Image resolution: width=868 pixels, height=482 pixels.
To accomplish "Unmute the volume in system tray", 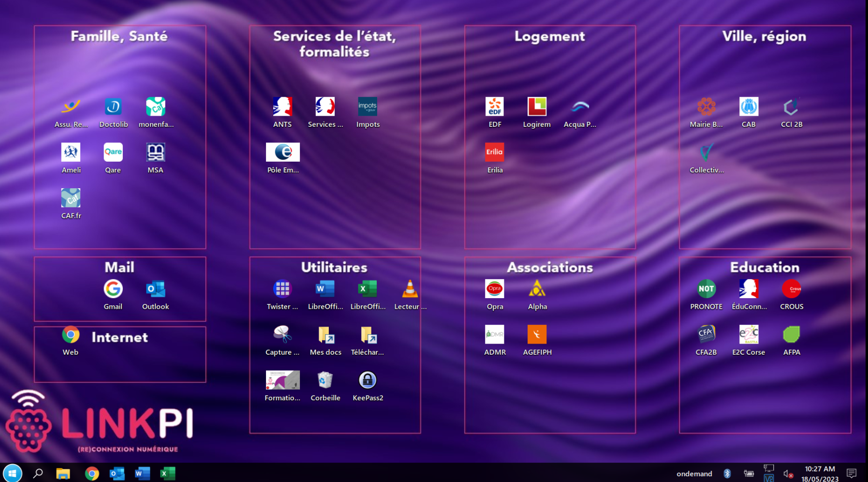I will point(788,474).
